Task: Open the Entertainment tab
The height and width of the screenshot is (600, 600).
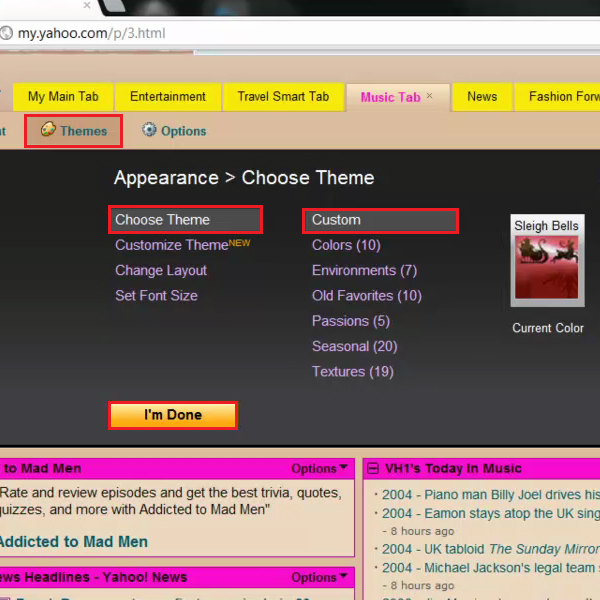Action: (x=168, y=96)
